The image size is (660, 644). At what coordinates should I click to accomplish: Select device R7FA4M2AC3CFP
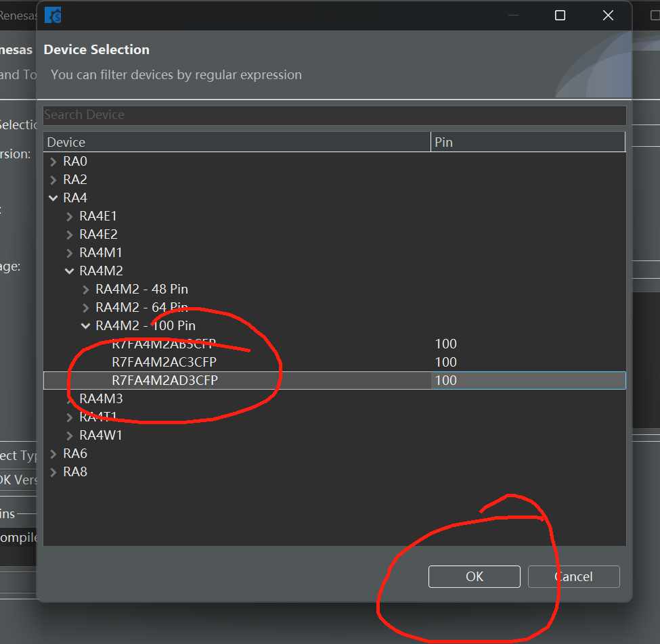coord(164,362)
